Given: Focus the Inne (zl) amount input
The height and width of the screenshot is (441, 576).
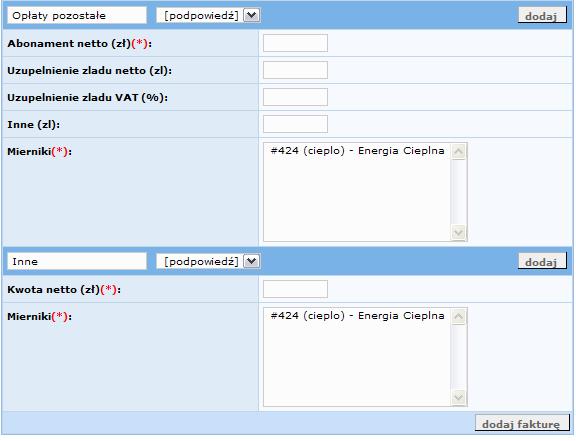Looking at the screenshot, I should click(295, 124).
